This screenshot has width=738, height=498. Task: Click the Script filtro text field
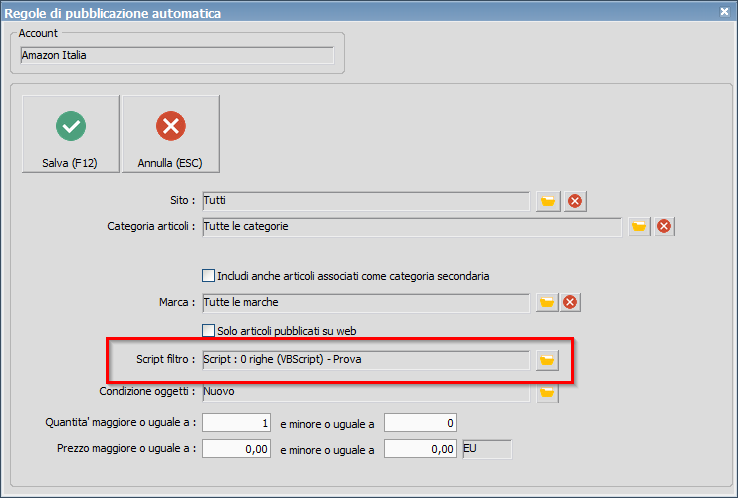[x=366, y=360]
